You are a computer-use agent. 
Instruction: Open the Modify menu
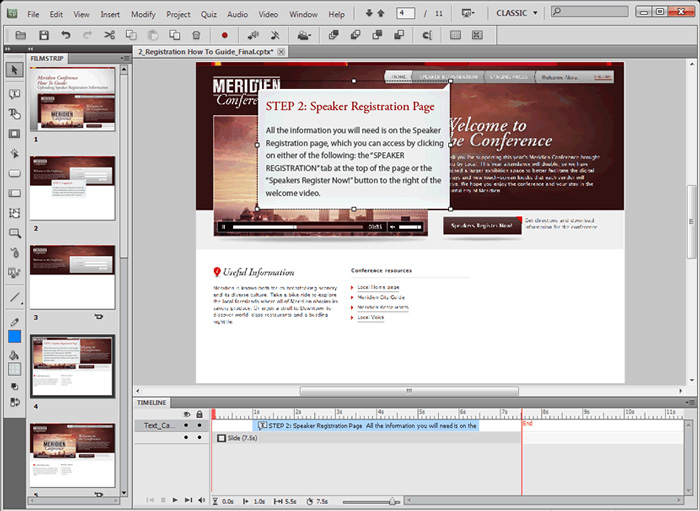click(x=142, y=15)
